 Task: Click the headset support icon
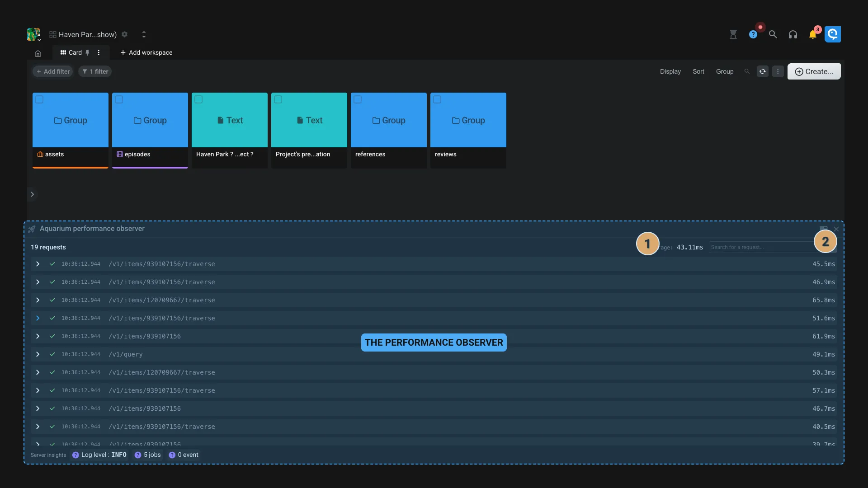[x=793, y=34]
